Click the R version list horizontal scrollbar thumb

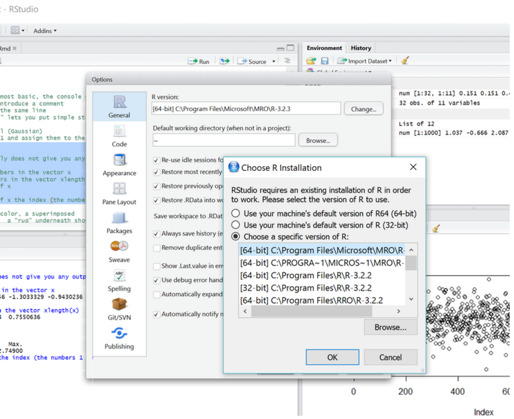tap(311, 311)
